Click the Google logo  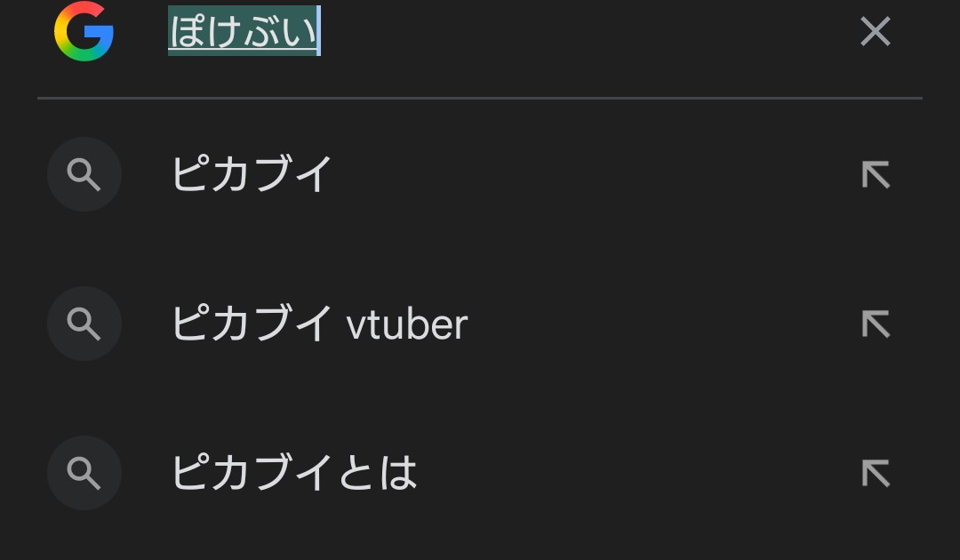pos(84,32)
